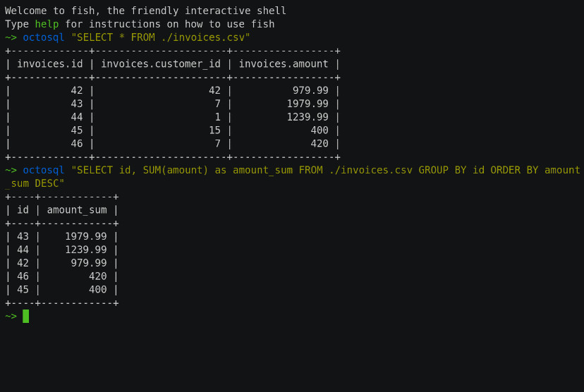Click the amount_sum column header
Image resolution: width=584 pixels, height=392 pixels.
[x=77, y=210]
